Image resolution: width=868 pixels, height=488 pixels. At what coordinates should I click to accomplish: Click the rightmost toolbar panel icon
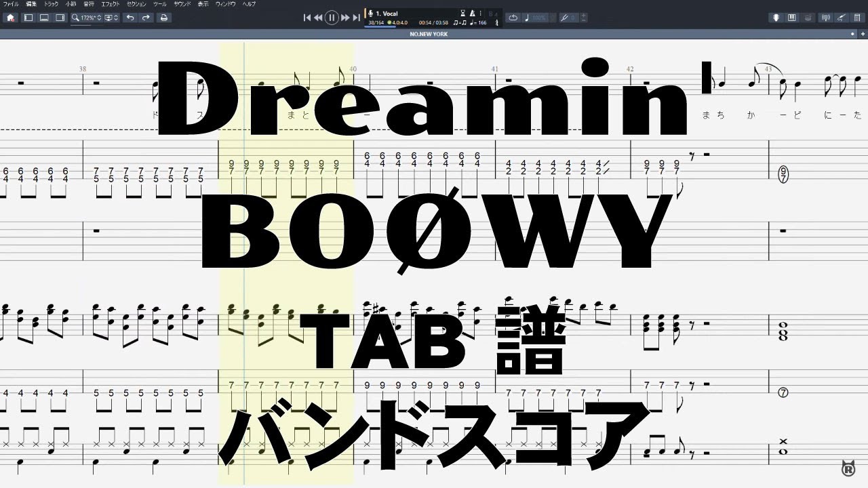pos(857,18)
